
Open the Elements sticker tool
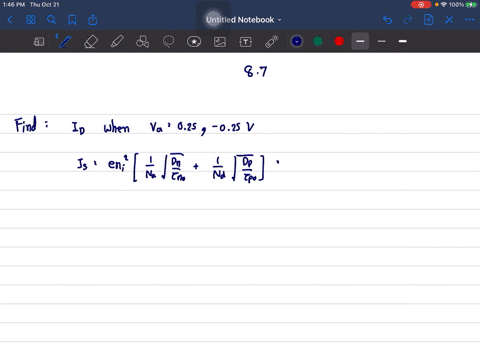point(194,42)
